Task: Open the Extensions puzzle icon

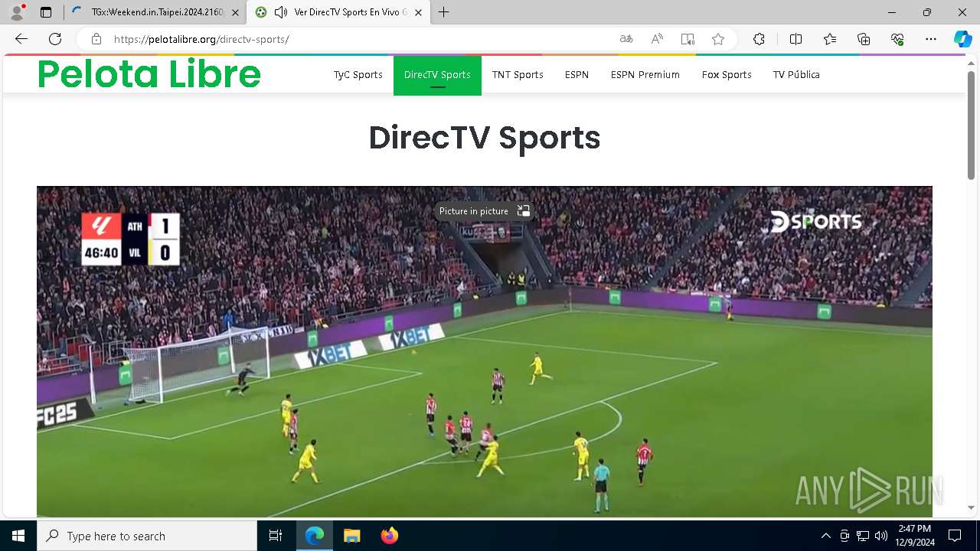Action: click(x=759, y=39)
